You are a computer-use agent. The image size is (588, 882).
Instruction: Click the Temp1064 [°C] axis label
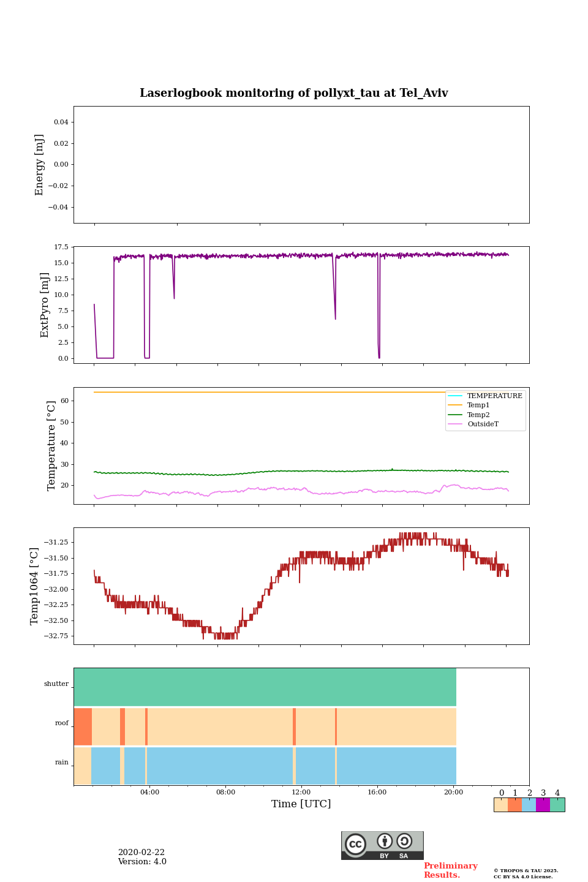click(x=34, y=586)
